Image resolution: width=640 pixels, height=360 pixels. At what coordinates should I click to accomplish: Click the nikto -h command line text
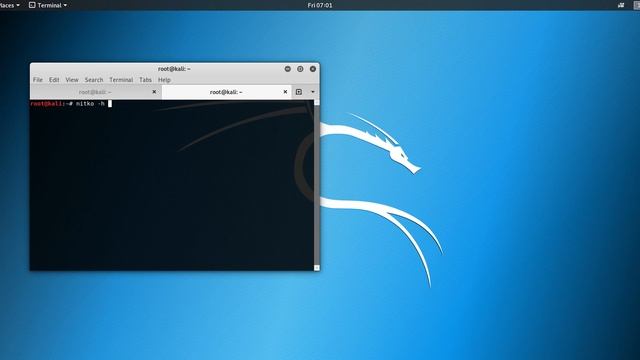tap(90, 104)
